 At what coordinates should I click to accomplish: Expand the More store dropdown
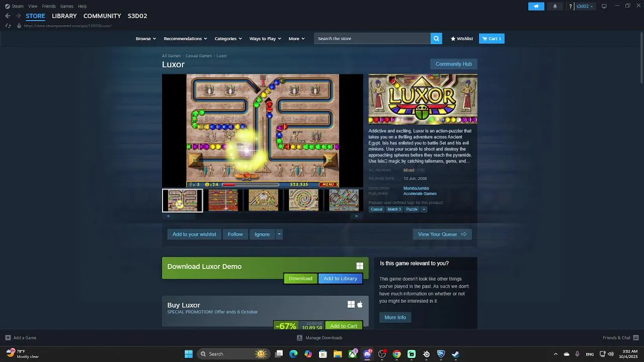tap(297, 39)
